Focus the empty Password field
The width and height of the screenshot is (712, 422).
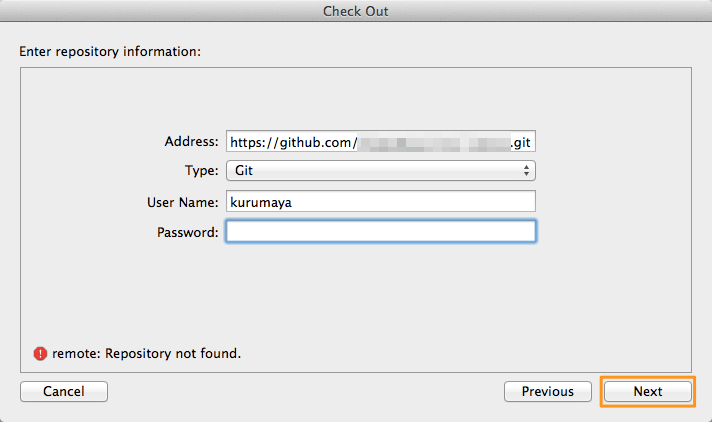[x=381, y=232]
